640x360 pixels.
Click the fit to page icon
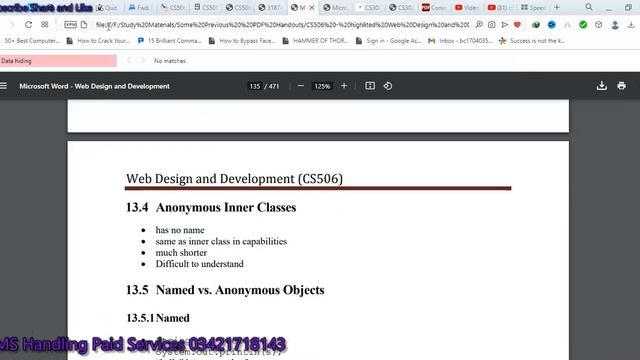pyautogui.click(x=370, y=86)
